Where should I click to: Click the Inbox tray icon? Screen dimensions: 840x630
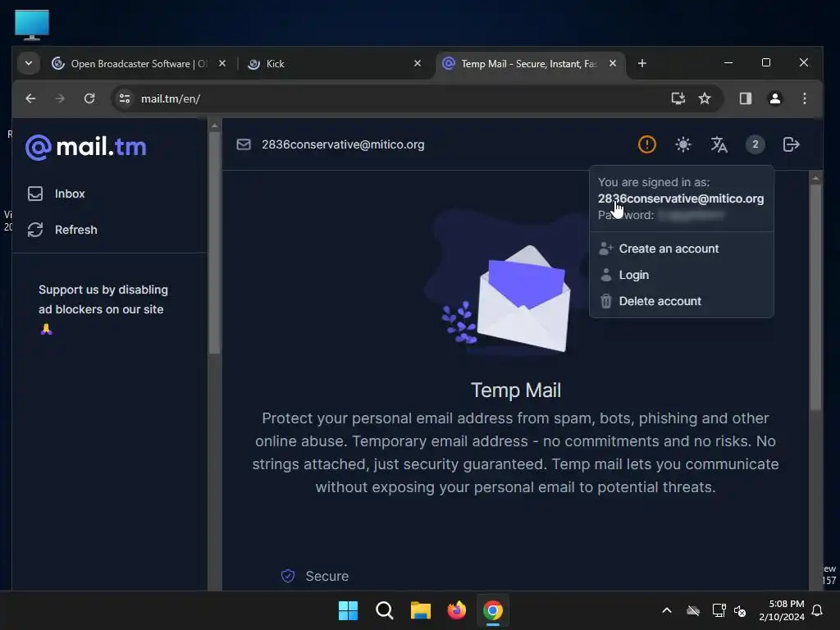[x=35, y=194]
